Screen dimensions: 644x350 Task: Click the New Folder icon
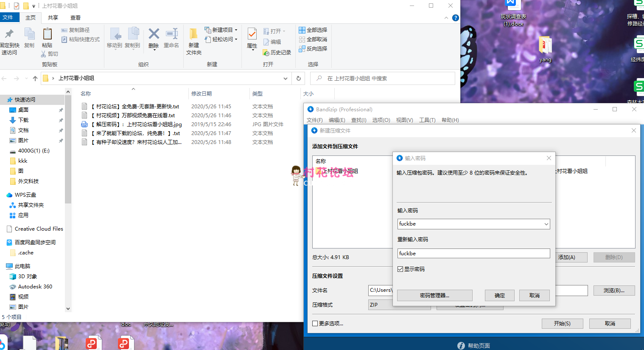tap(193, 34)
